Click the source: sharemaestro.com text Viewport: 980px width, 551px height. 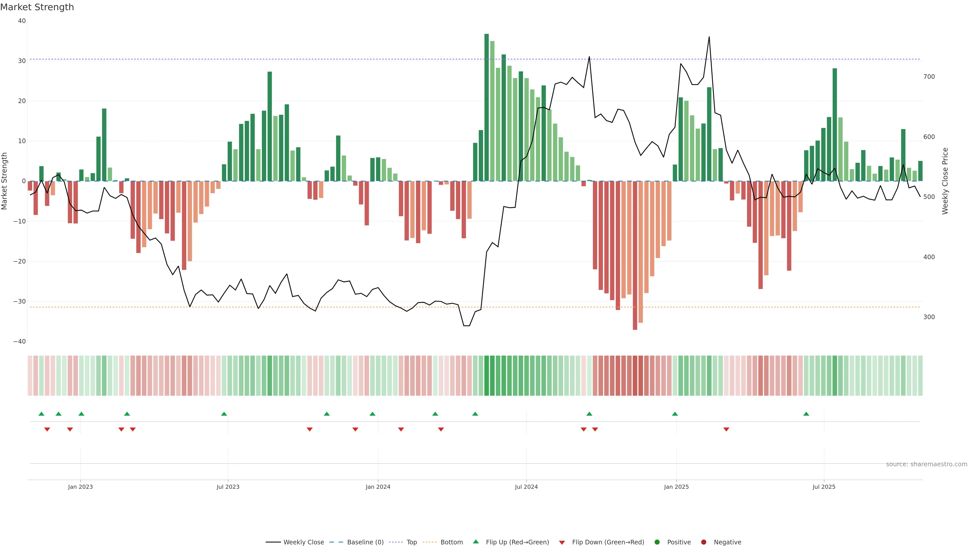pyautogui.click(x=926, y=464)
